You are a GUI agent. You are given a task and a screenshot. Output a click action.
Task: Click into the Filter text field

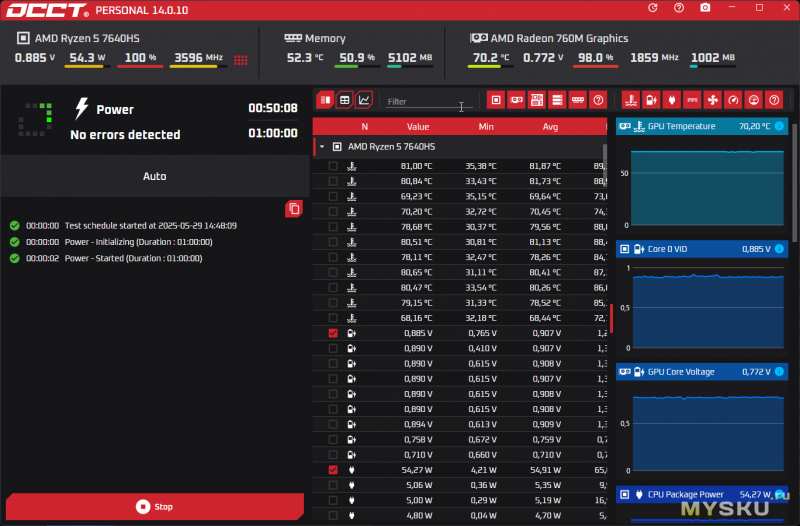(429, 102)
